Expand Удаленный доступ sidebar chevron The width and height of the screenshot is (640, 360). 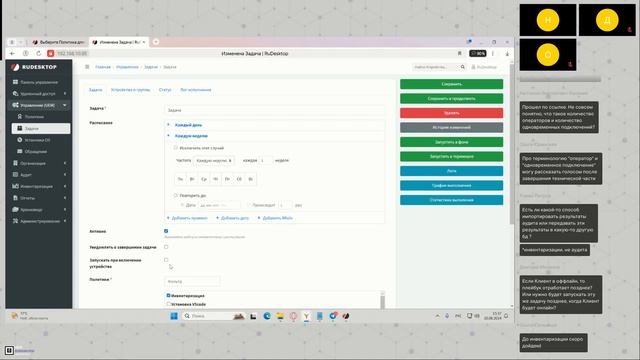click(65, 93)
